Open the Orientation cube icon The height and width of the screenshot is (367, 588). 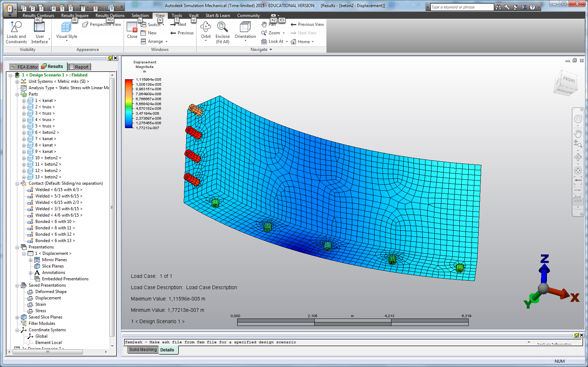[245, 27]
